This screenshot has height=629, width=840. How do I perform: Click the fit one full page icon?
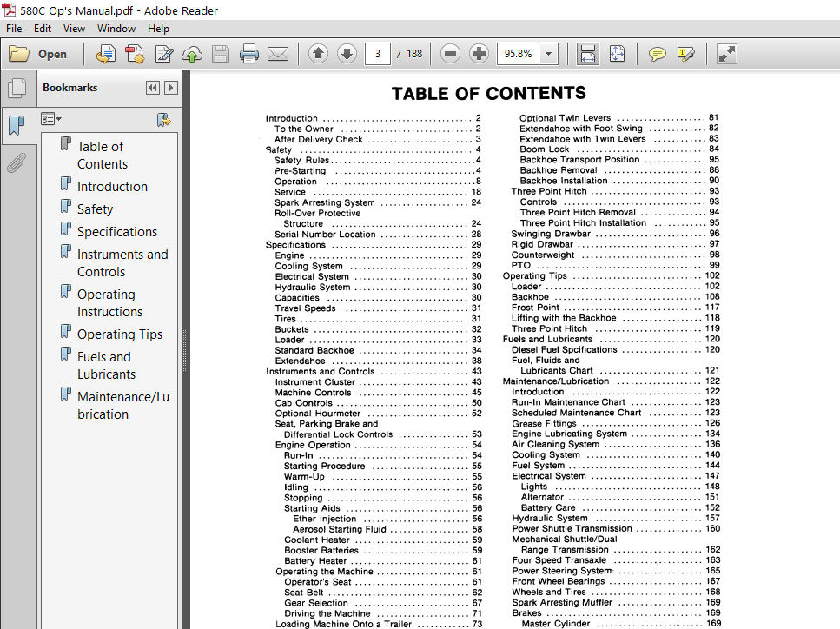point(617,54)
